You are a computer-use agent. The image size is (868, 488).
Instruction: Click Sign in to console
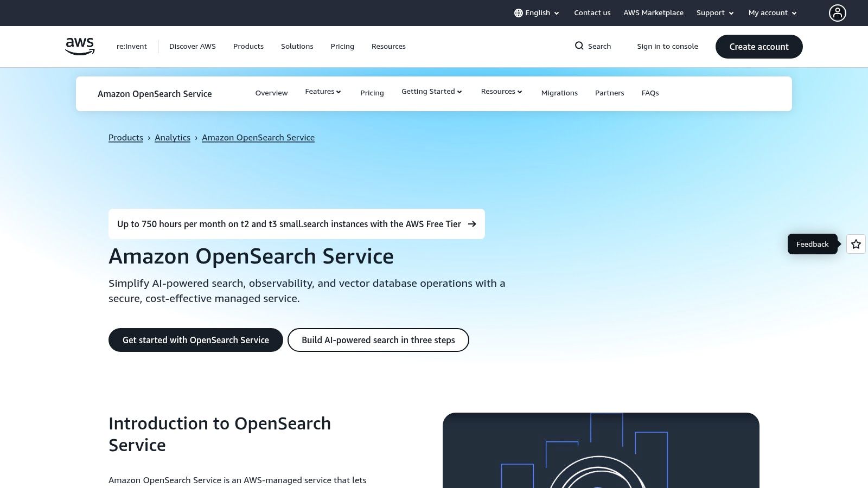(667, 46)
